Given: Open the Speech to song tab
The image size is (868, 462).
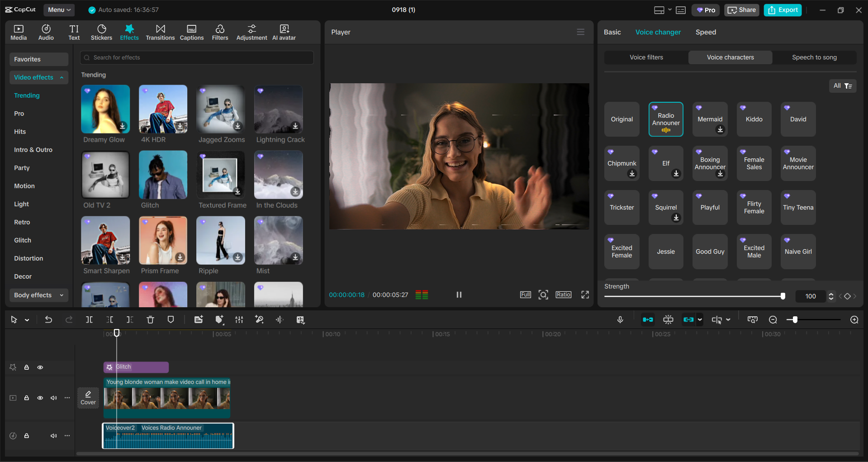Looking at the screenshot, I should pyautogui.click(x=814, y=57).
